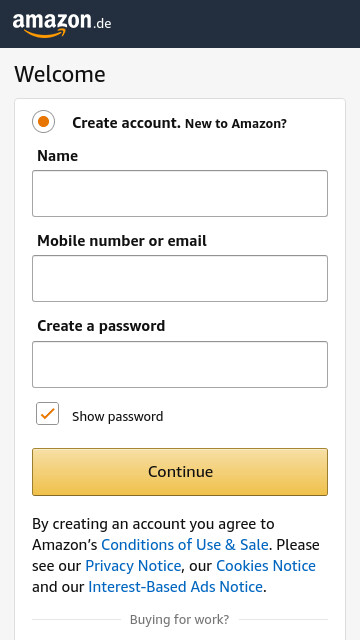
Task: Click the 'Create account. New to Amazon?' label
Action: [x=179, y=123]
